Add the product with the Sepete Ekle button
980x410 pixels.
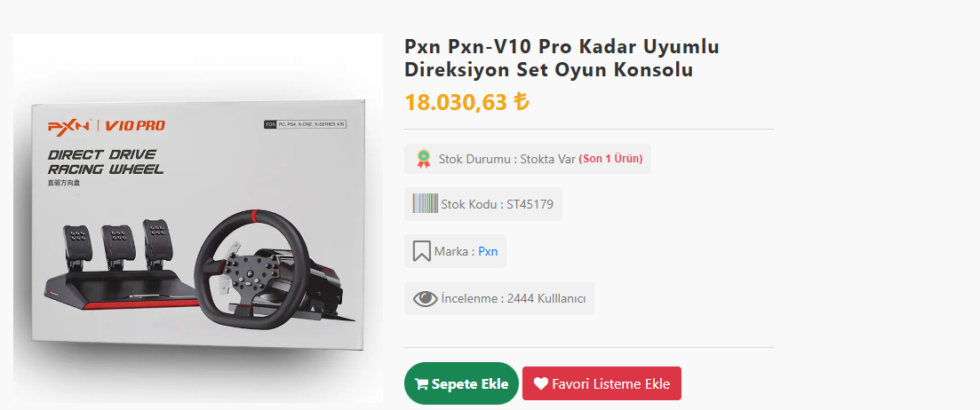click(x=461, y=383)
